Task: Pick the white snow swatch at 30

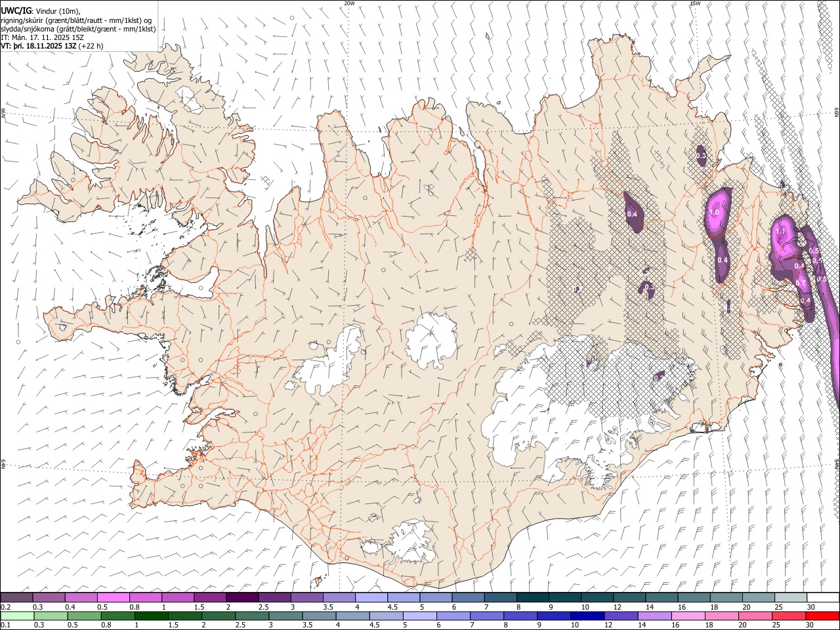Action: [823, 597]
